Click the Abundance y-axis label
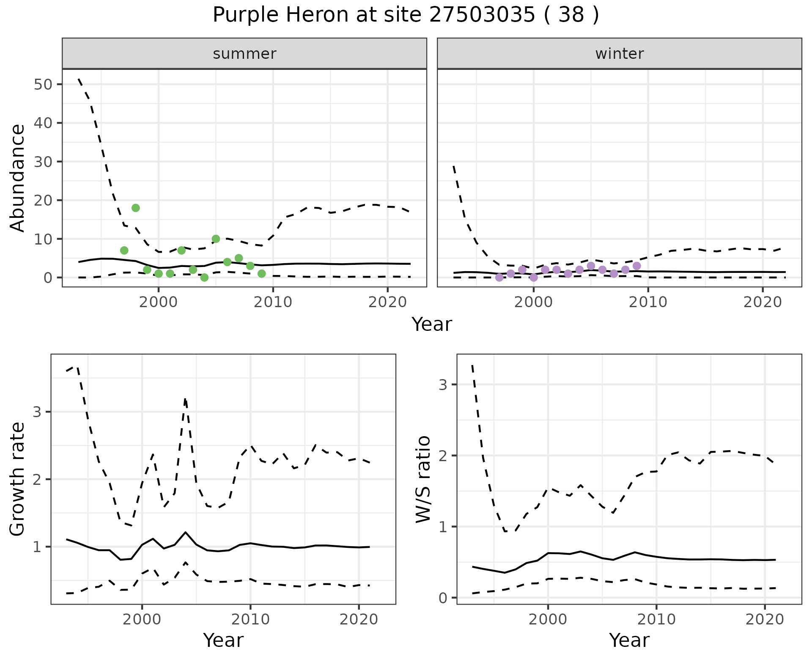The width and height of the screenshot is (812, 660). (x=17, y=178)
